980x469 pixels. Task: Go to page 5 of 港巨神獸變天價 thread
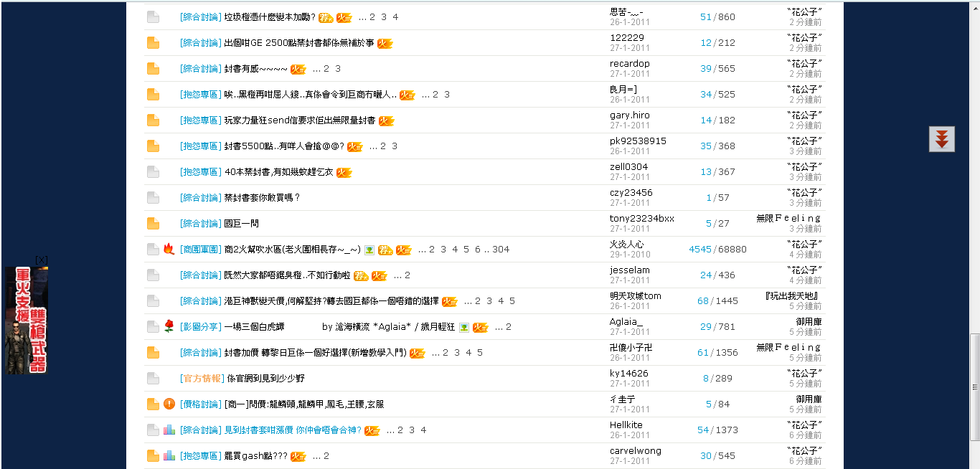click(512, 301)
